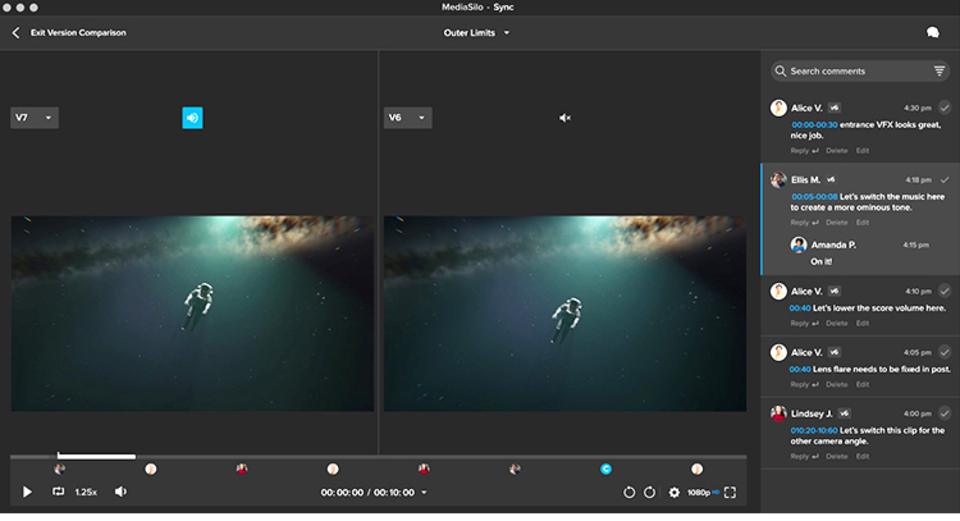Click Exit Version Comparison
The height and width of the screenshot is (521, 960).
70,33
